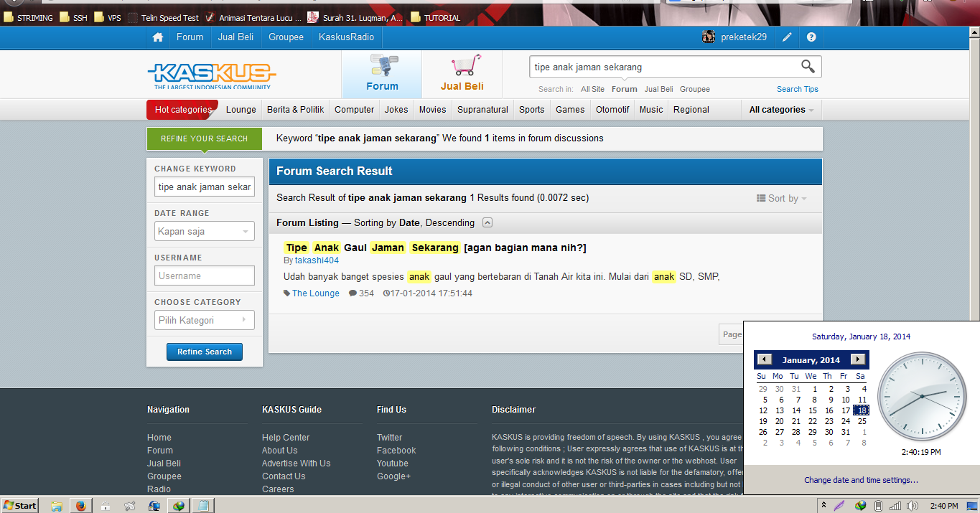The image size is (980, 513).
Task: Click the KASKUS logo
Action: pos(212,74)
